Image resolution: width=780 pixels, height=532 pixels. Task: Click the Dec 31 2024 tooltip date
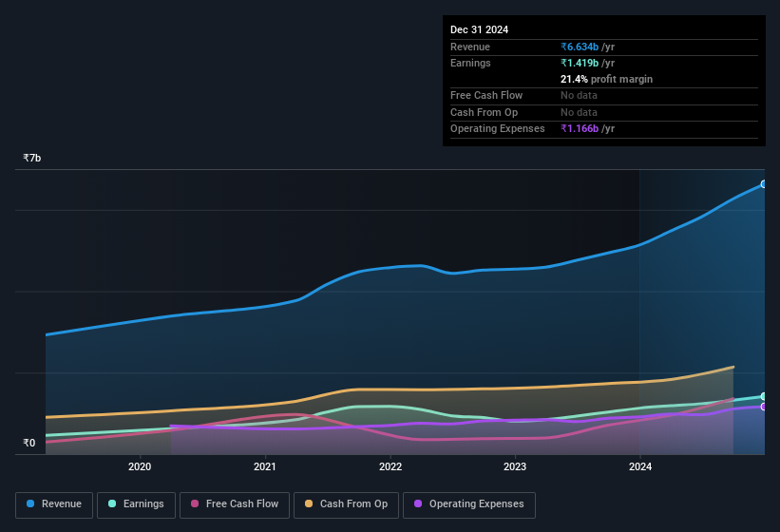(x=479, y=29)
